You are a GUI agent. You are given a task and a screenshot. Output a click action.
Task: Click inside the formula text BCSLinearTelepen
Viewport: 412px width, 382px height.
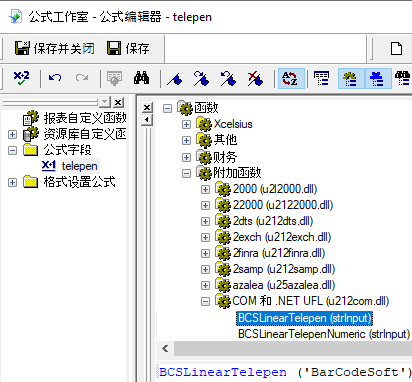click(x=223, y=372)
